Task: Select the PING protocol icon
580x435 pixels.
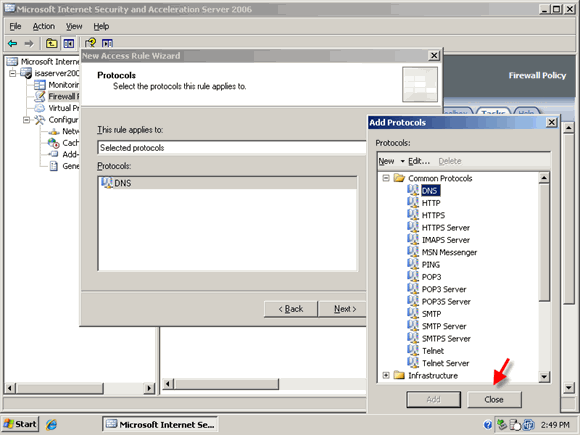Action: (413, 264)
